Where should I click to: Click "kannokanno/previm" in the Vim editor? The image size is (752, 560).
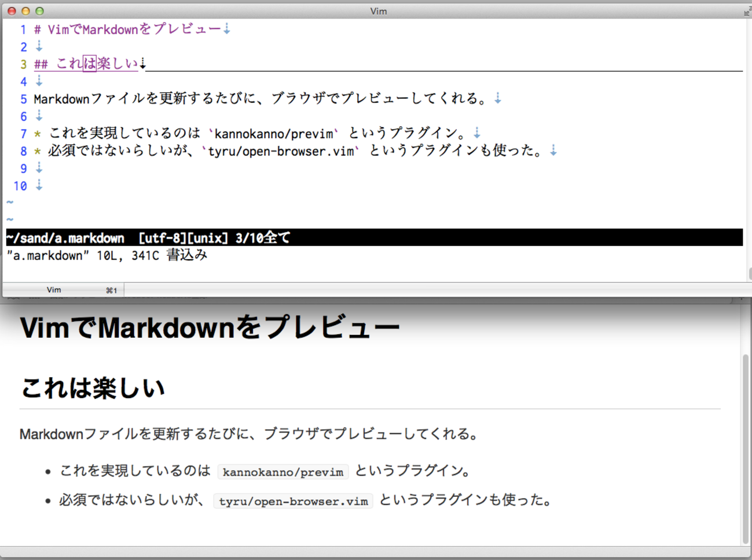[274, 134]
